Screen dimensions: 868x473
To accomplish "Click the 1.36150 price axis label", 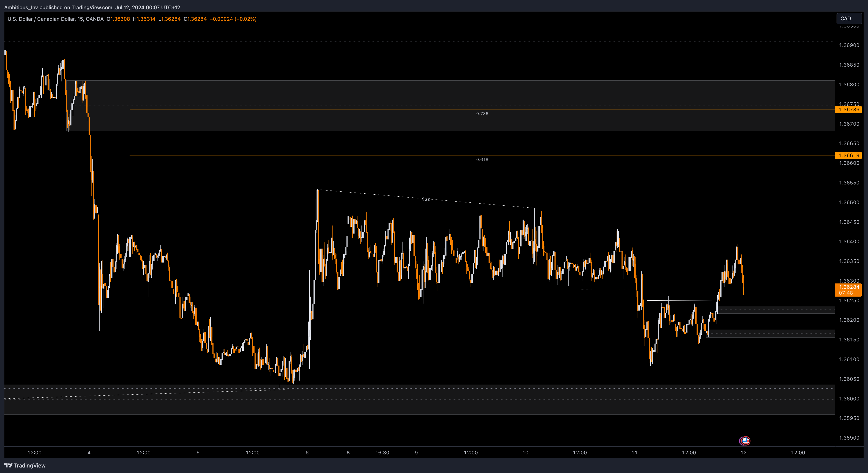I will [849, 340].
